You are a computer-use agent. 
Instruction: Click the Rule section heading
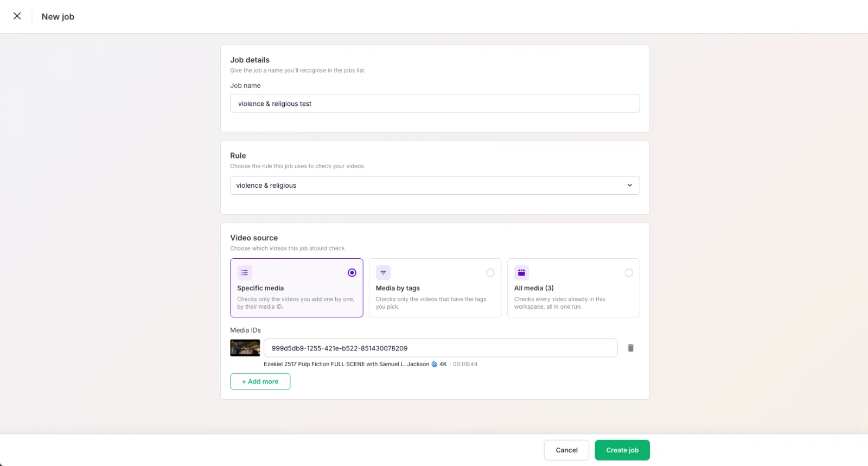[x=238, y=156]
